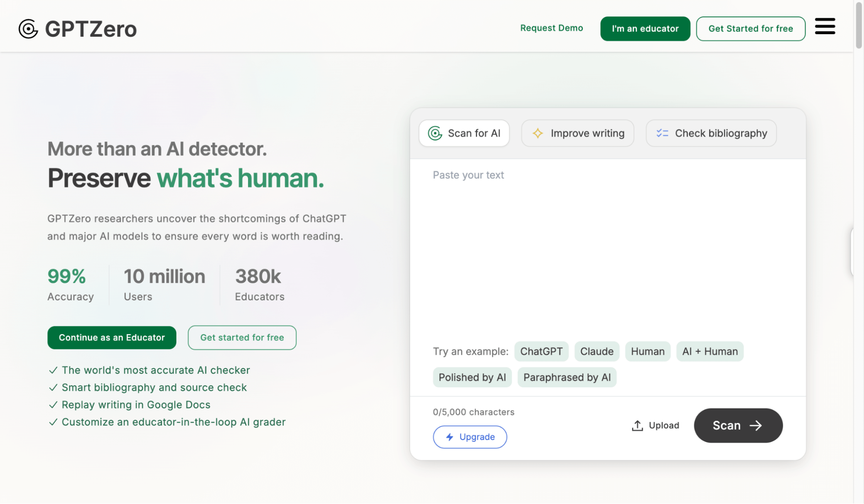Click the 380k Educators statistic
The width and height of the screenshot is (864, 504).
(x=259, y=285)
